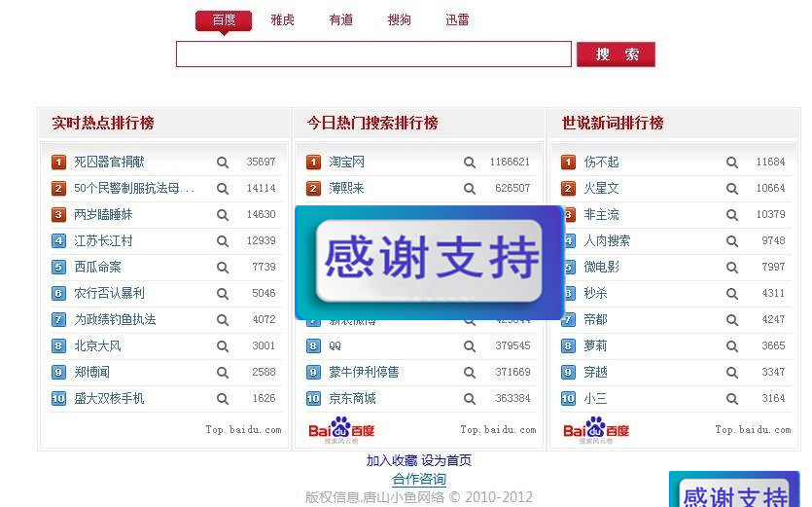Image resolution: width=812 pixels, height=507 pixels.
Task: Click the 加入收藏 link
Action: [x=392, y=460]
